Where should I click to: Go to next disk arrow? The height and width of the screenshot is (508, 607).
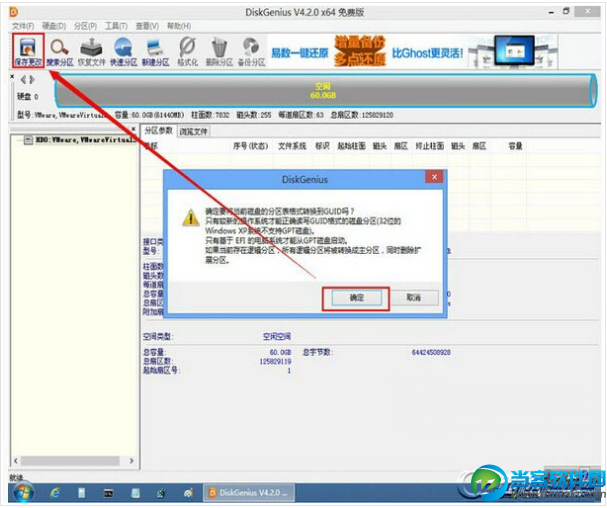(32, 80)
